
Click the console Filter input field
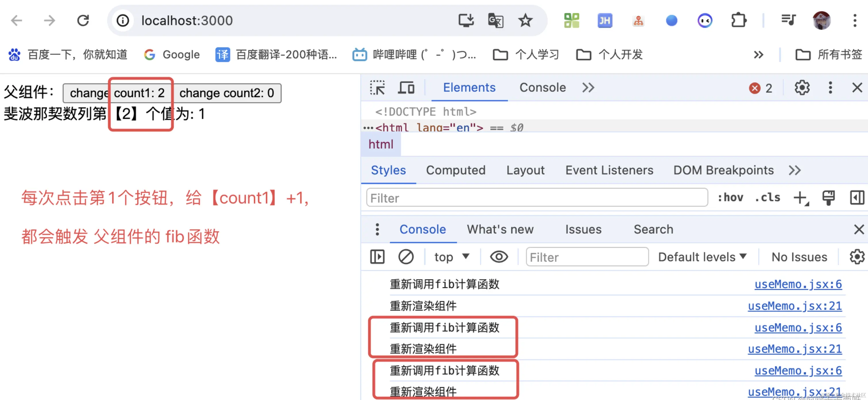pos(587,257)
